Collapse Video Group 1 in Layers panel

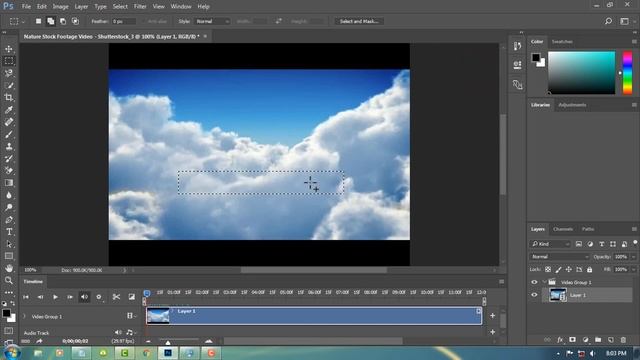point(544,282)
